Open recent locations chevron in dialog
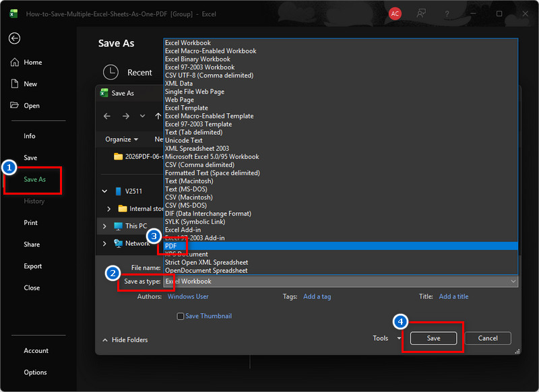Image resolution: width=539 pixels, height=392 pixels. coord(142,116)
